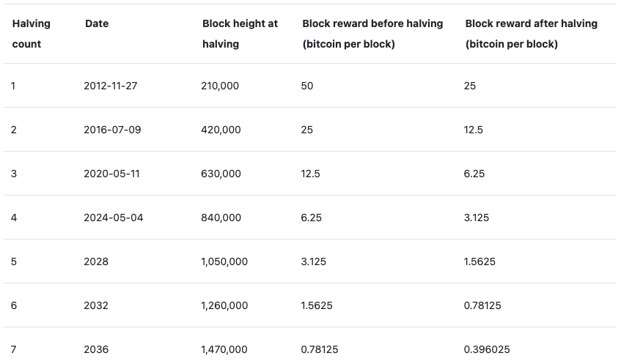Viewport: 621px width, 364px height.
Task: Click the reward value 50
Action: (307, 86)
